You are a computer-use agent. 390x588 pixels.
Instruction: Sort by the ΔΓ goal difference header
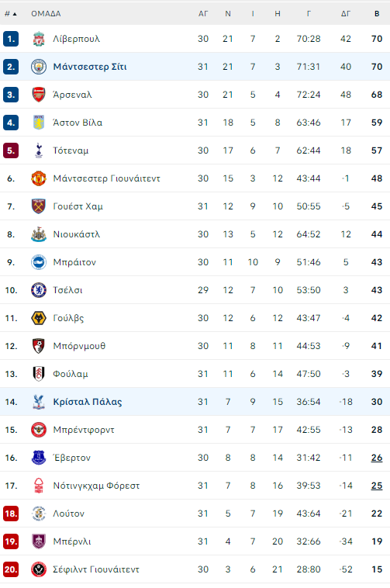click(x=346, y=14)
